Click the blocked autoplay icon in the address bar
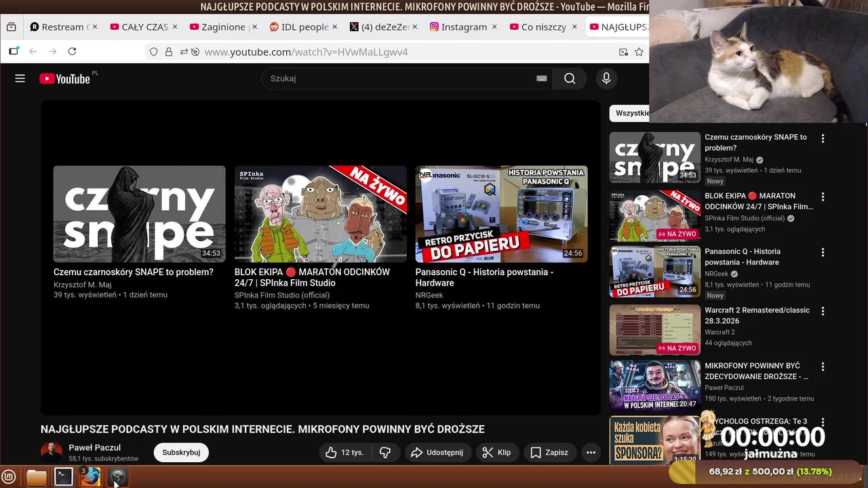The width and height of the screenshot is (868, 488). pos(195,52)
